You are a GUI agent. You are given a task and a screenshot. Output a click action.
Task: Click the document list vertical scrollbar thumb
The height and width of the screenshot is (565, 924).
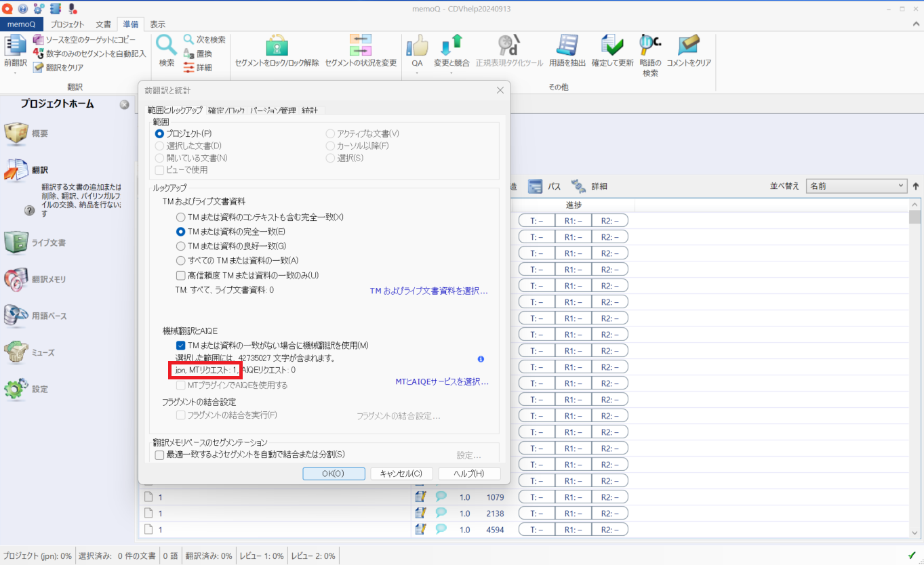pyautogui.click(x=915, y=217)
